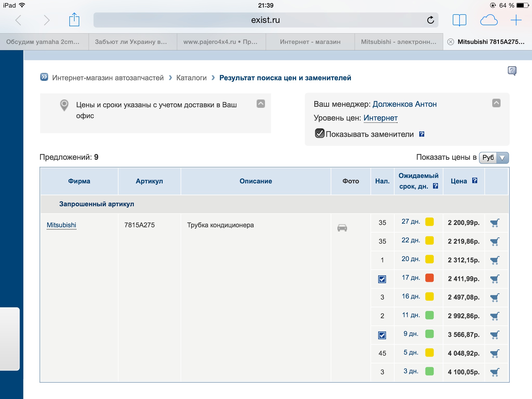Toggle the checkbox in the 17 дн. row

point(382,279)
